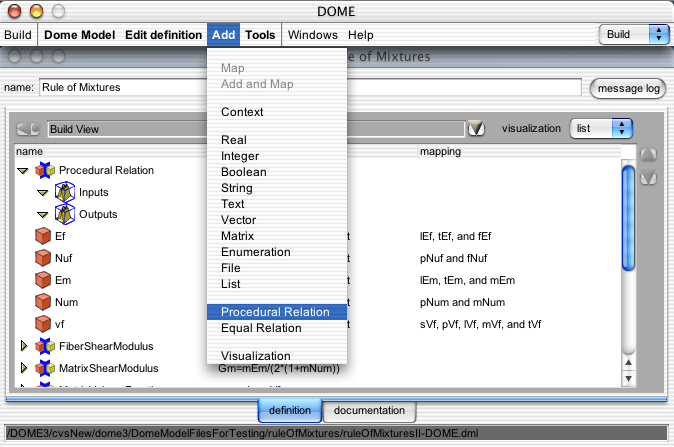Click the MatrixShearModulus relation icon

point(45,368)
